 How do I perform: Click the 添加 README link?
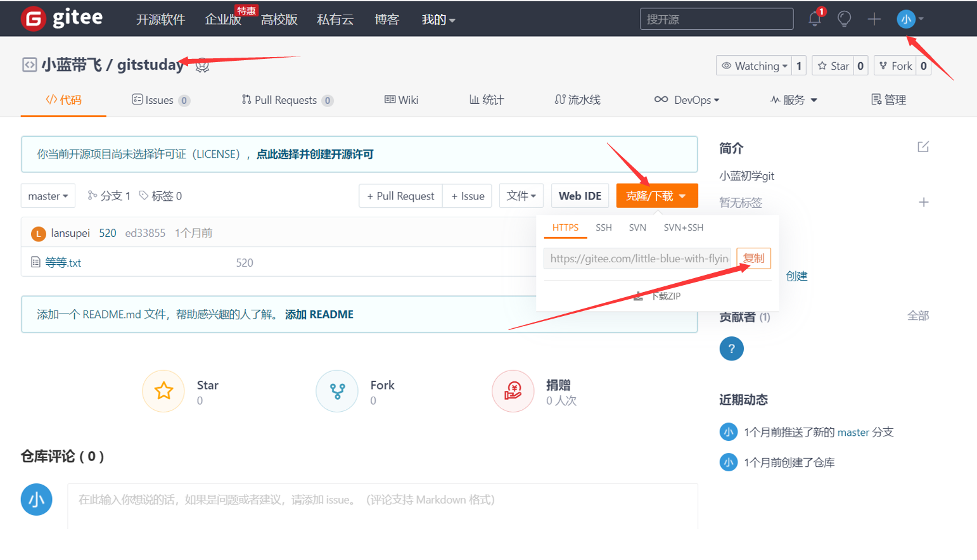click(319, 314)
